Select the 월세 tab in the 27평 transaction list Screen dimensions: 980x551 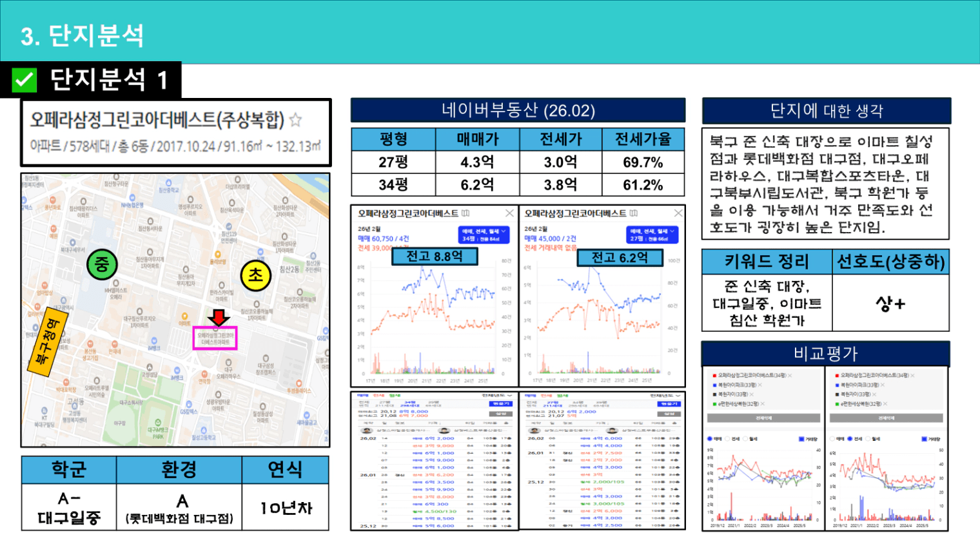[x=562, y=396]
